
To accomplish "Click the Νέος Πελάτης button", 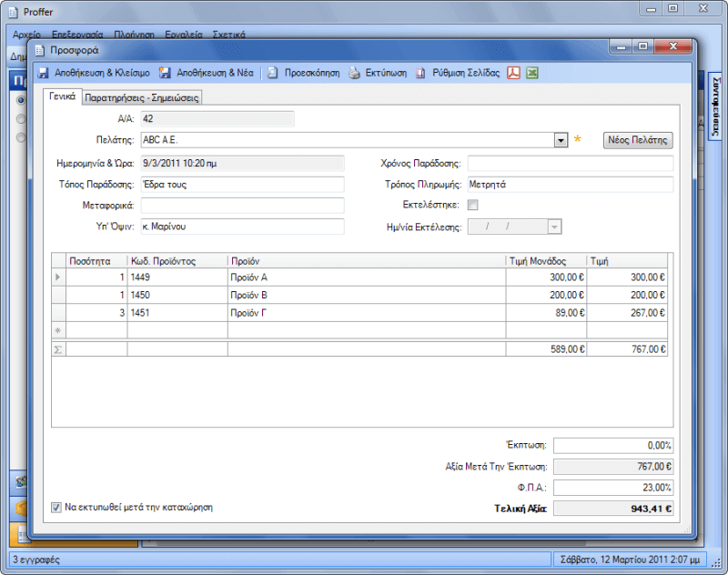I will click(638, 140).
